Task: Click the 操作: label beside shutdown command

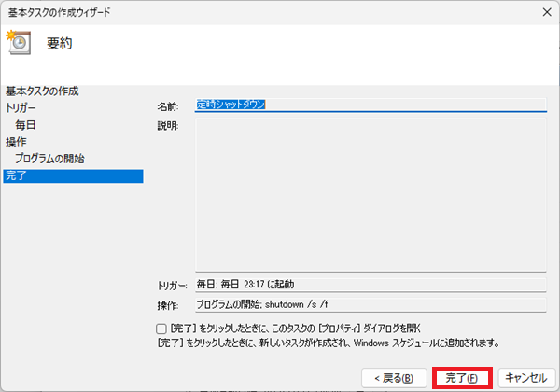Action: 168,305
